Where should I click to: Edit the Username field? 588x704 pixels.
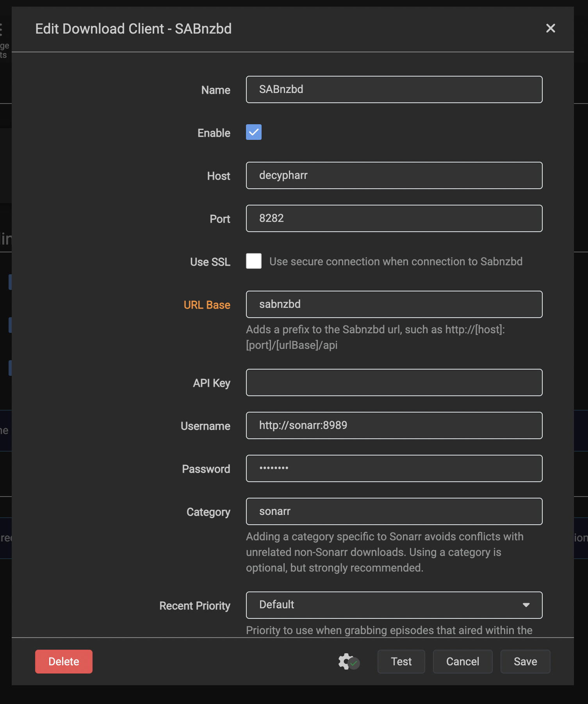(x=394, y=425)
